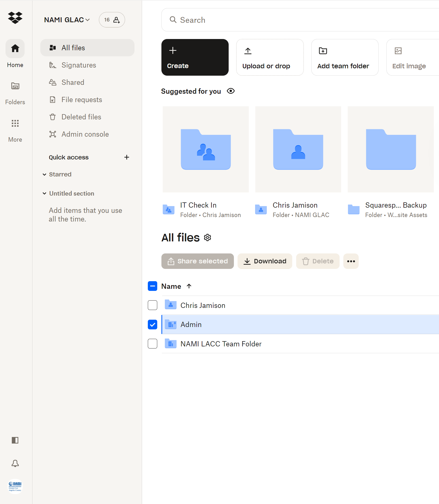The height and width of the screenshot is (504, 439).
Task: Open All files settings gear
Action: (207, 238)
